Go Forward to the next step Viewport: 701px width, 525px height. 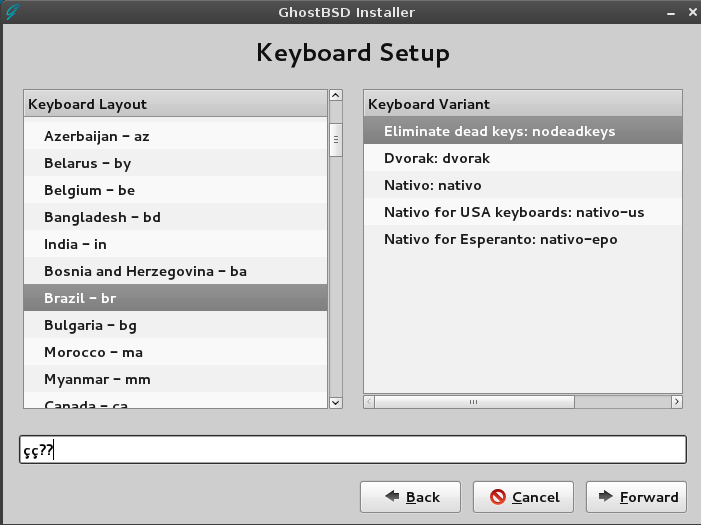pos(636,497)
